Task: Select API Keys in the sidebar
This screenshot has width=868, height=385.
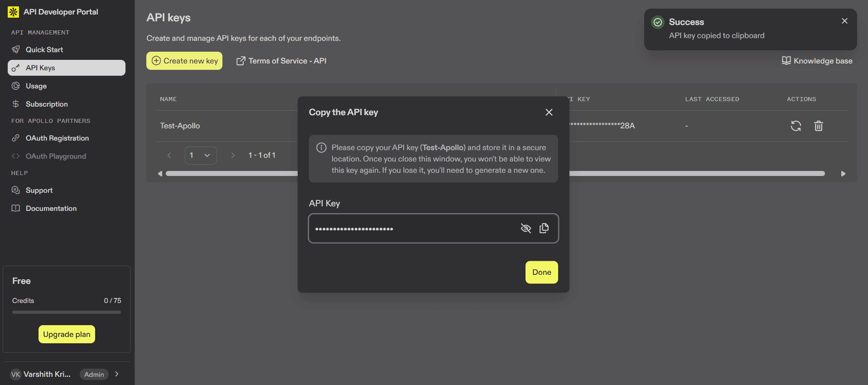Action: [x=67, y=68]
